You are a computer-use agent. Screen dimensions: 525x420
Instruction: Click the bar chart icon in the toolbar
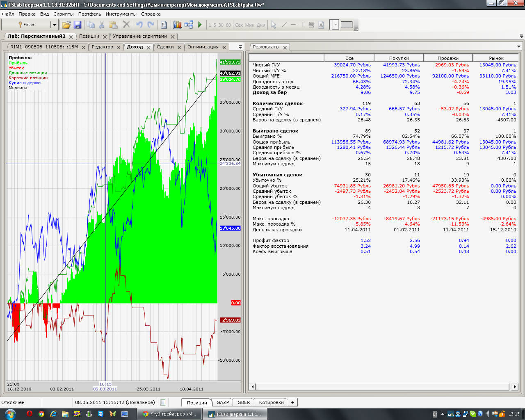click(x=177, y=25)
